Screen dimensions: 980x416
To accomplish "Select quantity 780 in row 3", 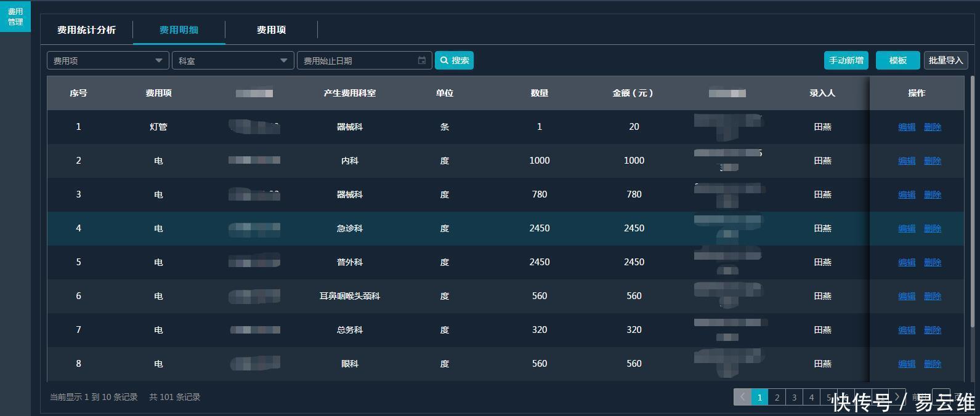I will tap(540, 194).
